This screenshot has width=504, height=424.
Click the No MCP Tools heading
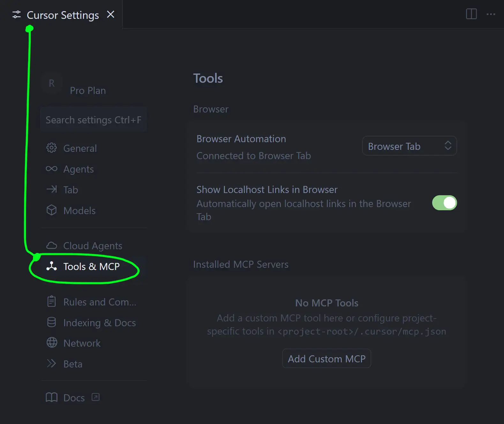point(327,303)
